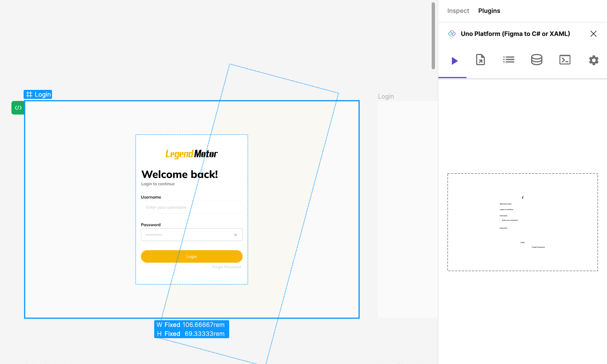Click the canvas vertical scrollbar thumb
The height and width of the screenshot is (364, 607).
click(x=433, y=36)
